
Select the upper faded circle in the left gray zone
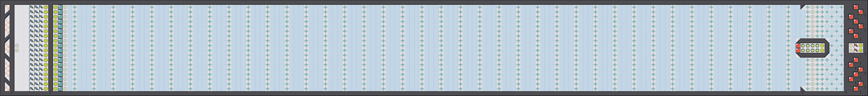pyautogui.click(x=17, y=46)
